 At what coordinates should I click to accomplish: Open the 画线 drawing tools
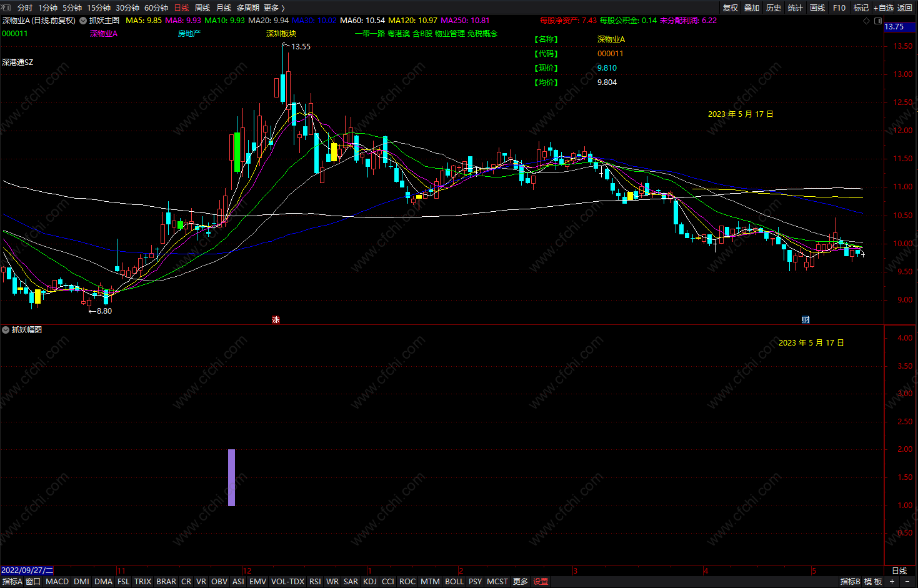coord(817,7)
